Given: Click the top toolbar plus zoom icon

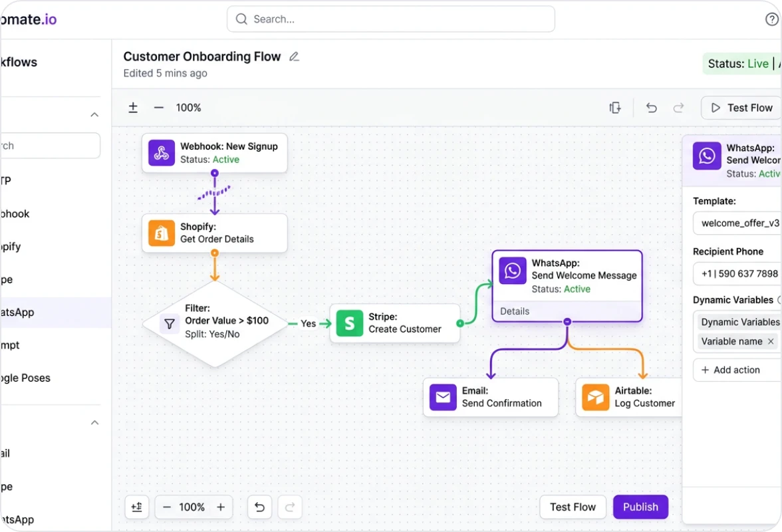Looking at the screenshot, I should tap(133, 108).
